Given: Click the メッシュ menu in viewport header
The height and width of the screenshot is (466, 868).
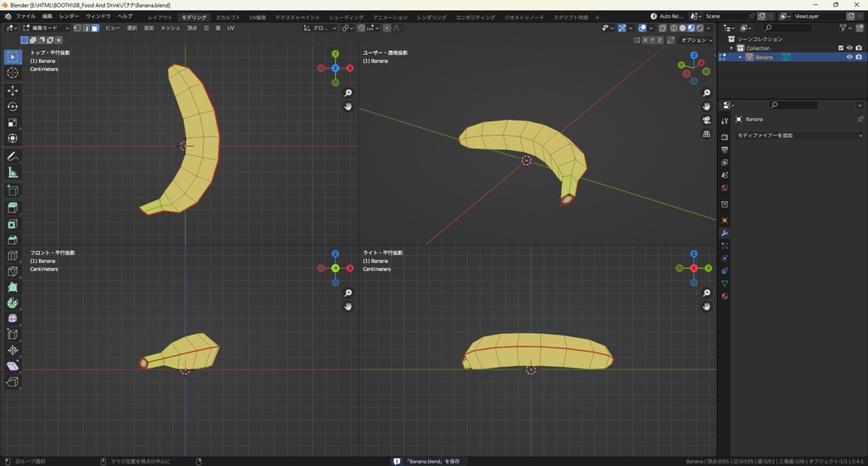Looking at the screenshot, I should [170, 28].
